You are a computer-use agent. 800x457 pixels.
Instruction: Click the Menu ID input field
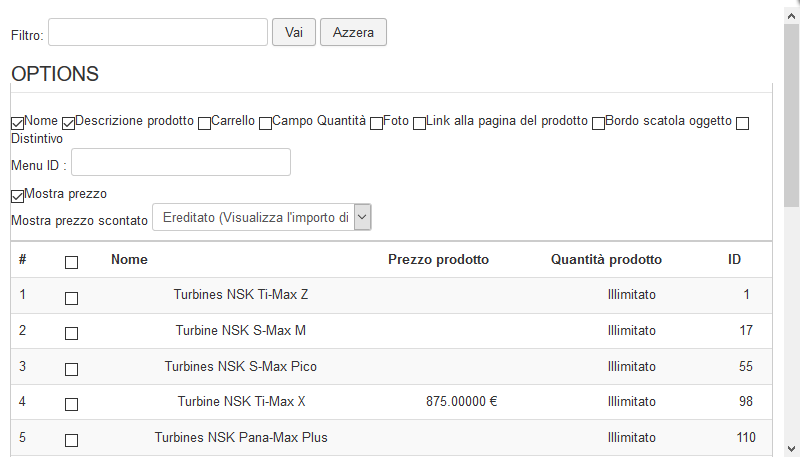[181, 162]
